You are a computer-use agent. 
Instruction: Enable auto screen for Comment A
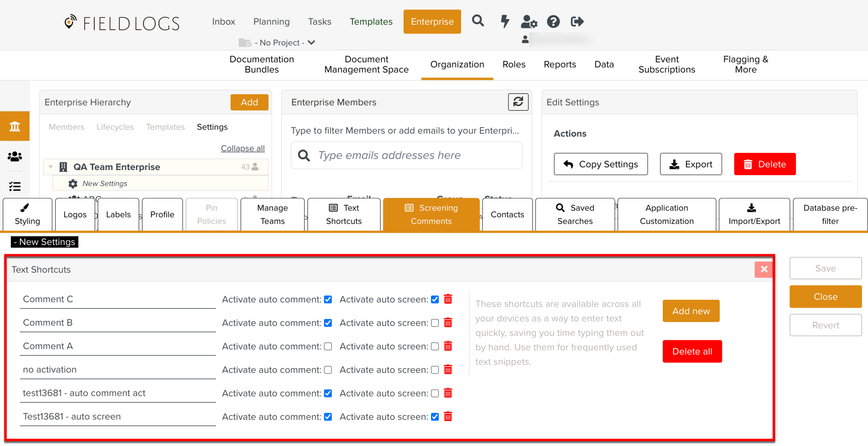pyautogui.click(x=435, y=346)
